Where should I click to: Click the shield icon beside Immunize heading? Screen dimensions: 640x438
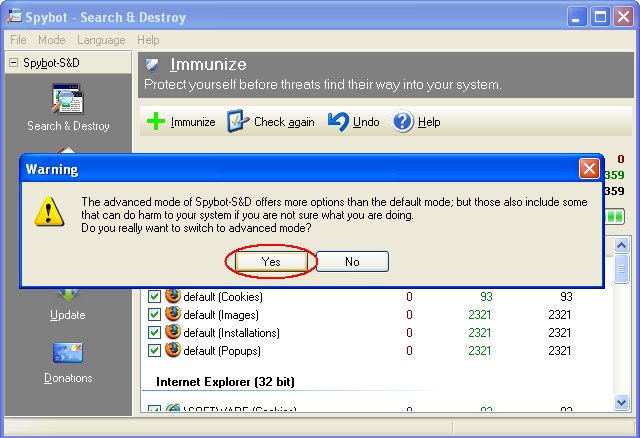click(152, 64)
